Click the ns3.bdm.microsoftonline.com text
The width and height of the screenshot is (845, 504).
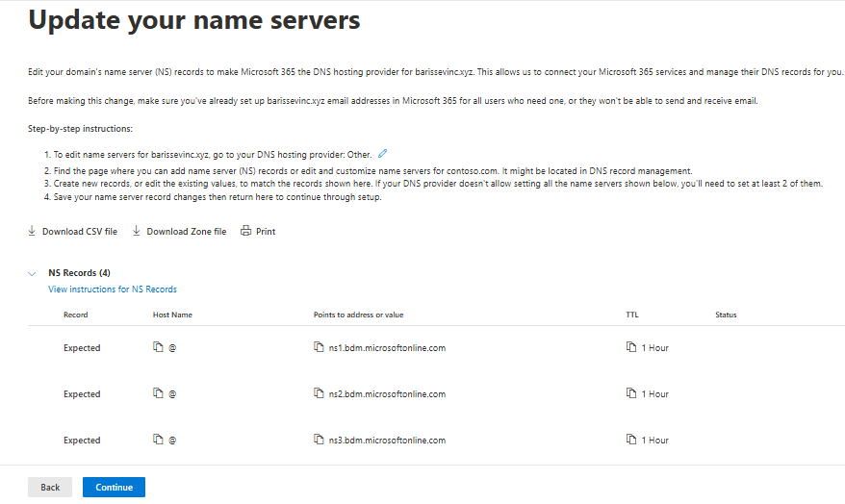click(x=388, y=441)
